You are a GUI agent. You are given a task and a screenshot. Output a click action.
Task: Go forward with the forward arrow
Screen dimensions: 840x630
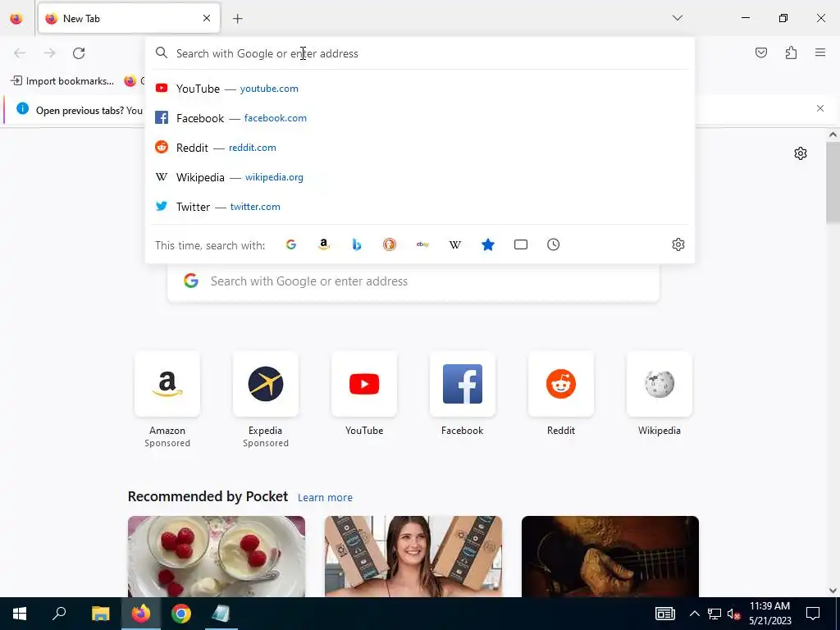[x=49, y=53]
